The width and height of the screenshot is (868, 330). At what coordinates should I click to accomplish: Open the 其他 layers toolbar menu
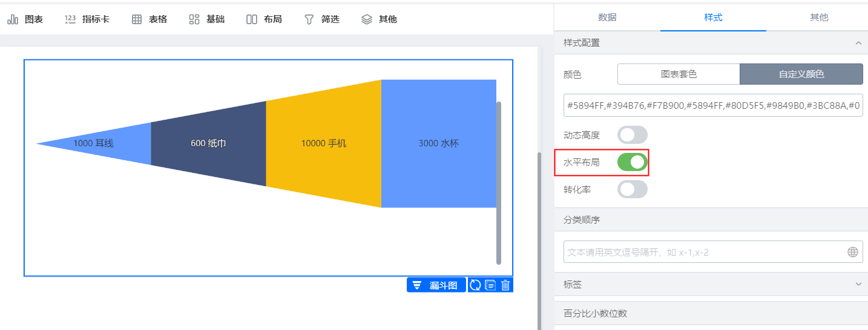click(380, 19)
